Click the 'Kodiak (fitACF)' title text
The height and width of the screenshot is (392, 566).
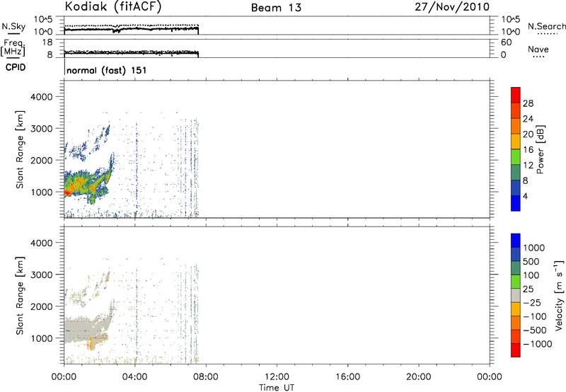pos(113,6)
